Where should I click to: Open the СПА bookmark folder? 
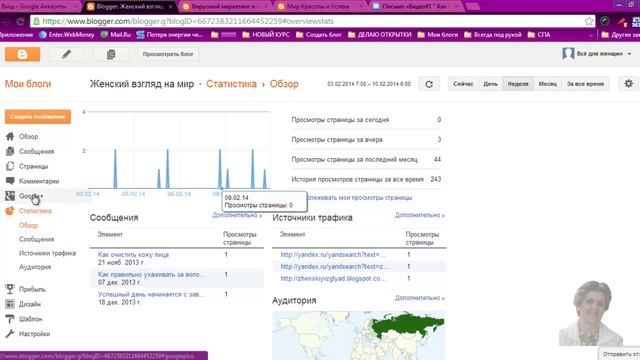[x=539, y=35]
